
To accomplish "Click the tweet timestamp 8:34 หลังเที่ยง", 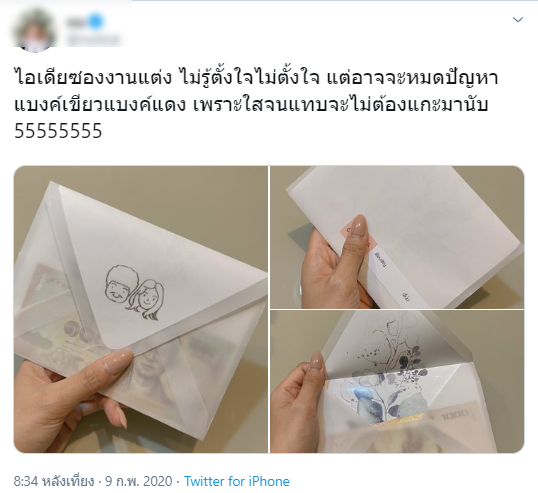I will (54, 481).
